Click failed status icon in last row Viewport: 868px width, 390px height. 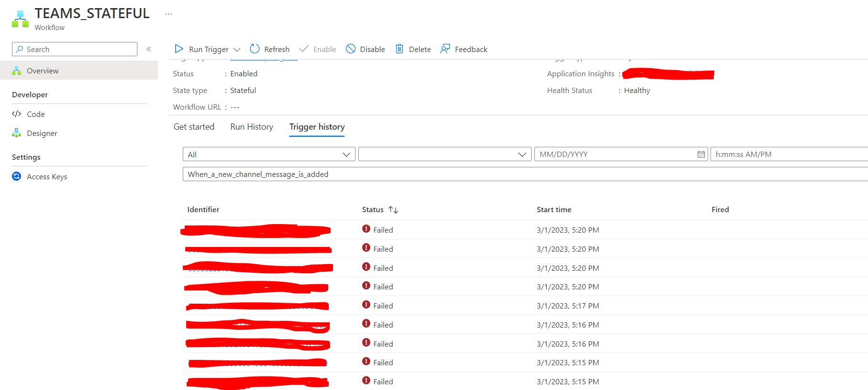[x=366, y=380]
